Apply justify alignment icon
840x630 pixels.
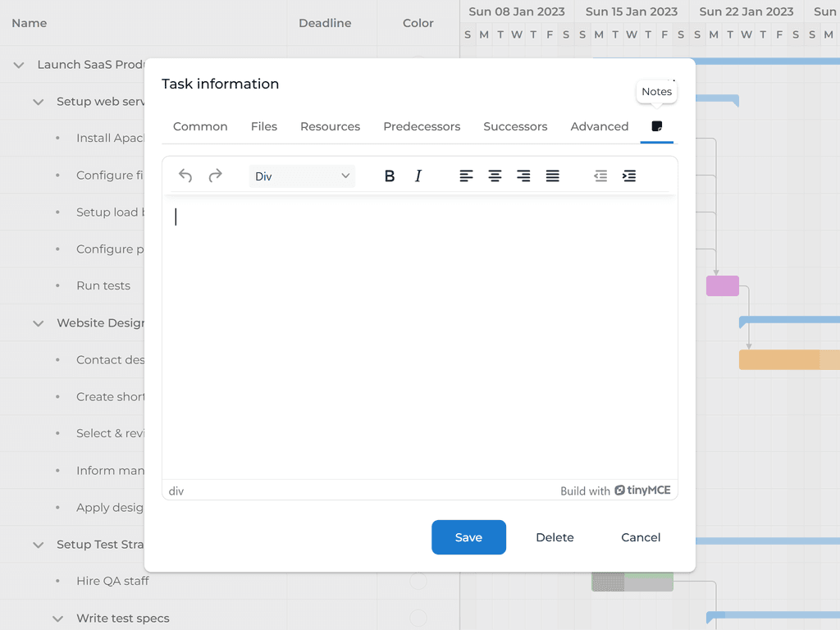(552, 176)
